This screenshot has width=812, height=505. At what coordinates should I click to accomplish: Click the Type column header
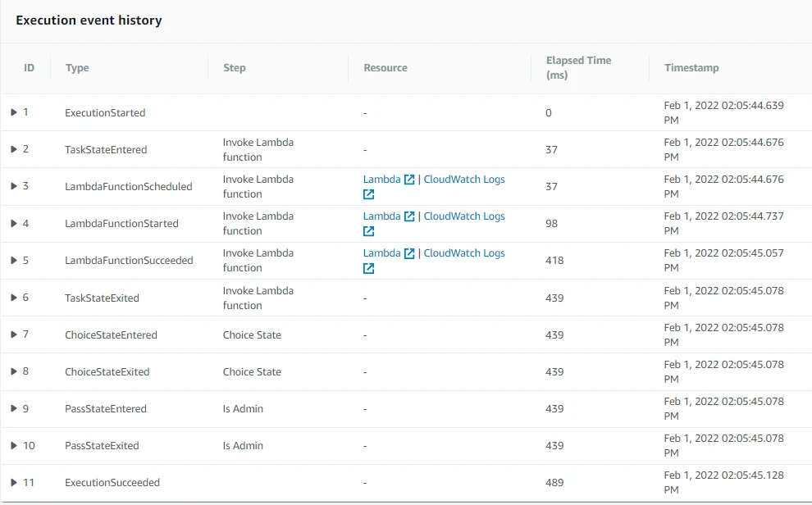[77, 68]
